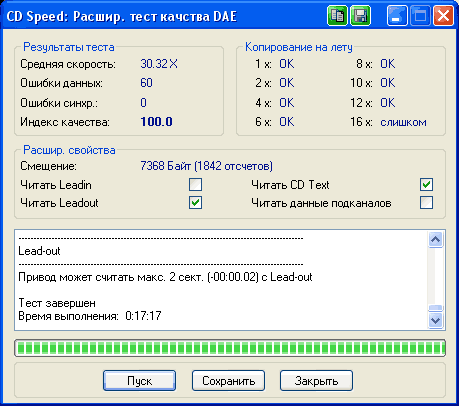Click the data errors value 60
This screenshot has width=459, height=406.
(x=146, y=83)
